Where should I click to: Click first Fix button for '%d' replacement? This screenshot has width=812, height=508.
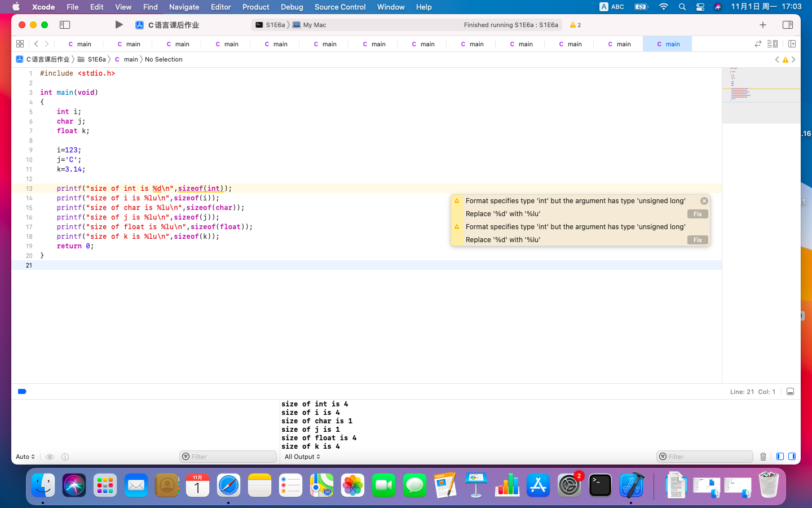(698, 214)
